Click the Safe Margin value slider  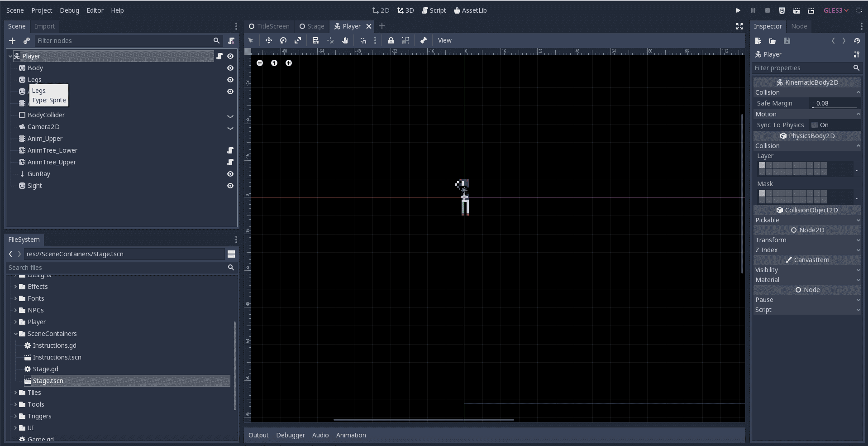coord(835,103)
